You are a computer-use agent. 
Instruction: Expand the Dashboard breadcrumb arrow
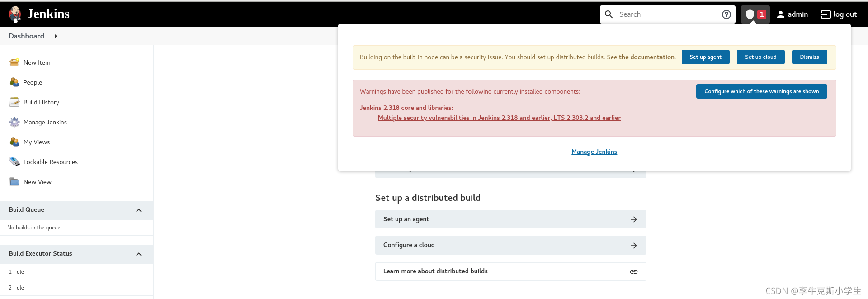(x=56, y=36)
